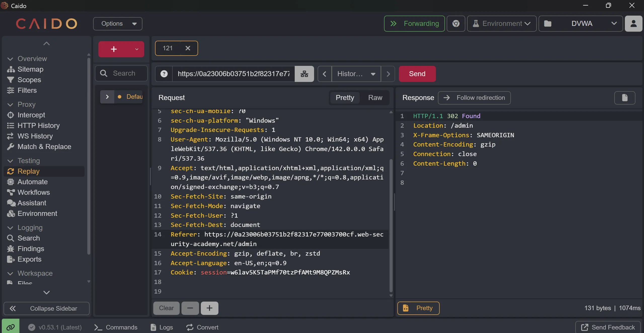Image resolution: width=644 pixels, height=333 pixels.
Task: Expand the Default collection chevron
Action: click(x=107, y=97)
